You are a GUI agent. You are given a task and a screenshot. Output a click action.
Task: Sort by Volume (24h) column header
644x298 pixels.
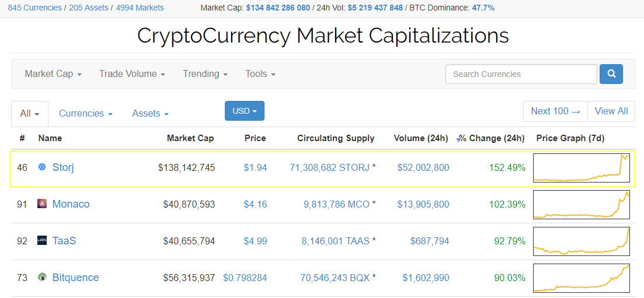(x=422, y=138)
